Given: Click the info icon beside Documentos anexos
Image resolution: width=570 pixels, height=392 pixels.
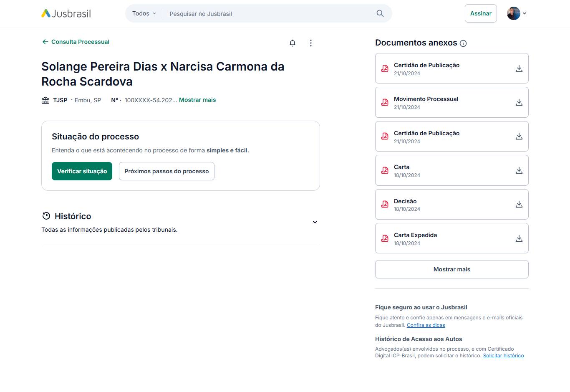Looking at the screenshot, I should tap(463, 43).
